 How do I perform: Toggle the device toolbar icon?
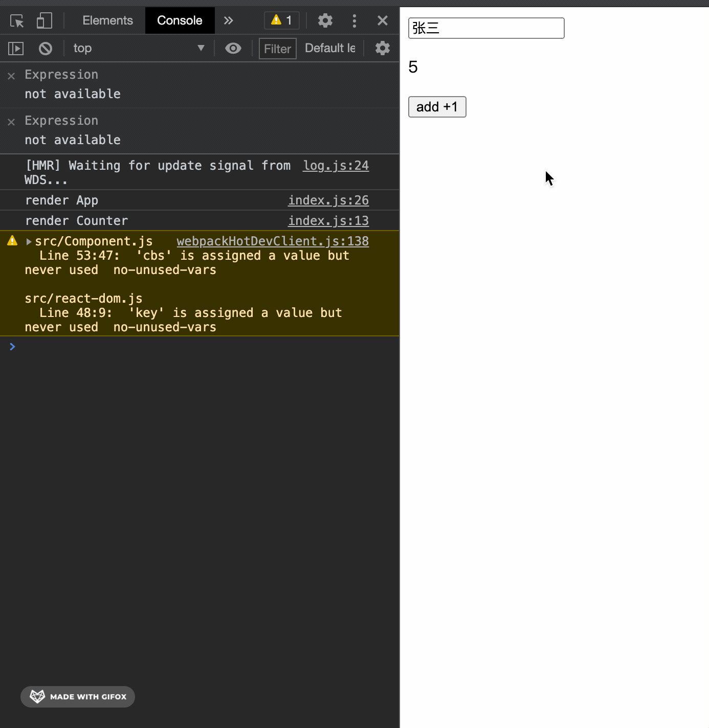pyautogui.click(x=45, y=21)
